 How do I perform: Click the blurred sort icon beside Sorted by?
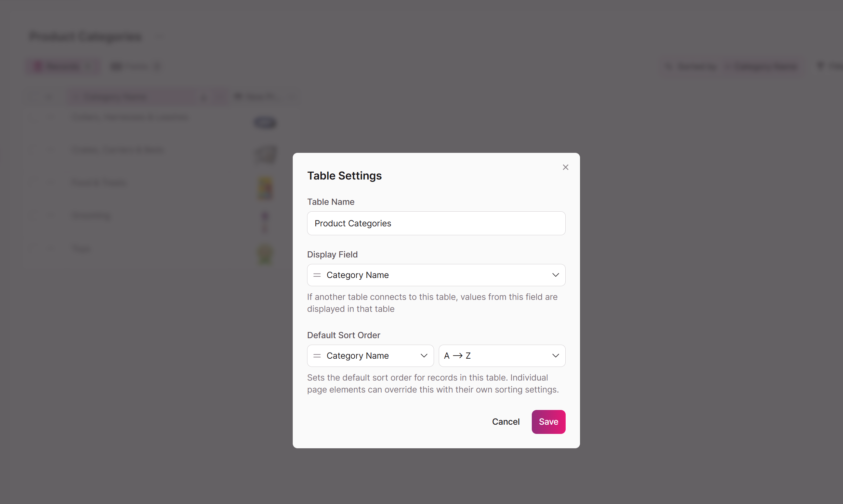pos(669,66)
